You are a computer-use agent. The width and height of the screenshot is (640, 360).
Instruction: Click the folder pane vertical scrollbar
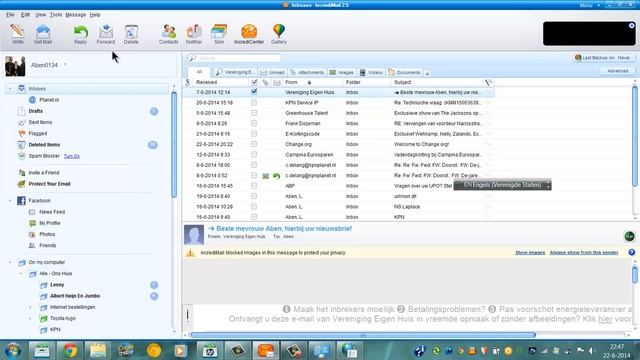tap(174, 144)
